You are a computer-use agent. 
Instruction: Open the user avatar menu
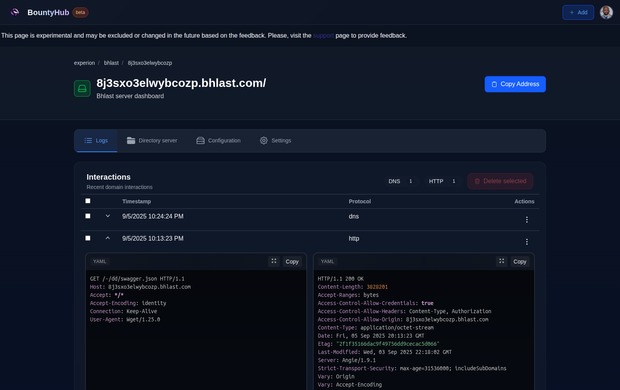click(606, 12)
